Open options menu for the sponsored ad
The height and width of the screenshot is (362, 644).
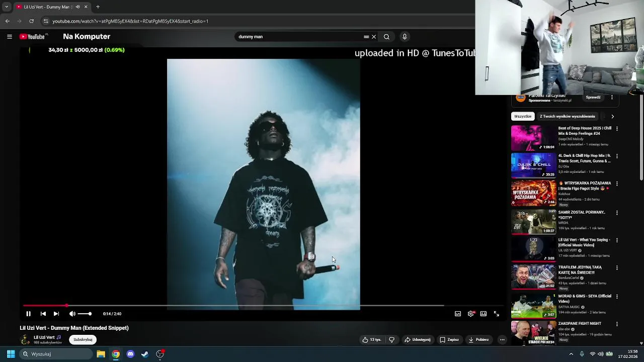tap(612, 98)
